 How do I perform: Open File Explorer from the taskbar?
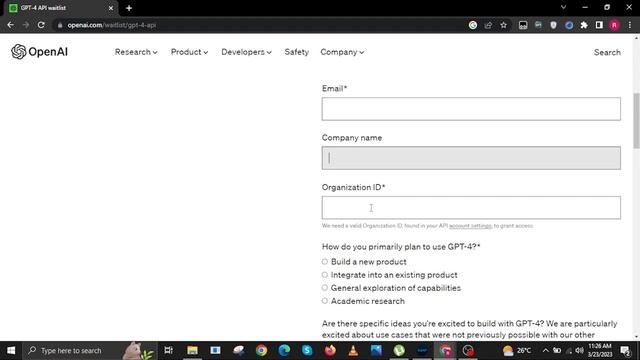pyautogui.click(x=192, y=350)
